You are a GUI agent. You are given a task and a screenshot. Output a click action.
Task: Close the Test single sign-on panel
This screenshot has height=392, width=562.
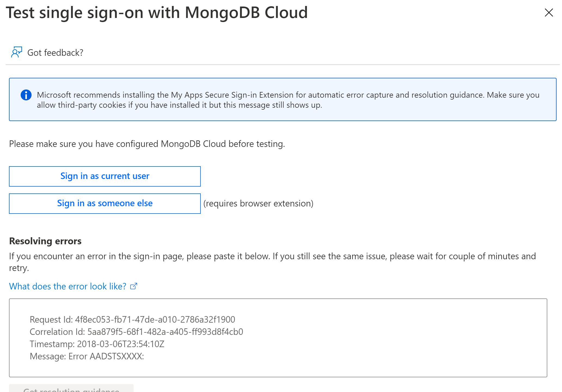click(x=549, y=13)
